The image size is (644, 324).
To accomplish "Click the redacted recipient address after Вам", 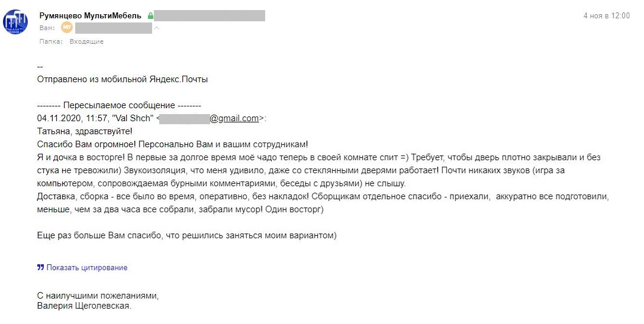I will coord(114,28).
